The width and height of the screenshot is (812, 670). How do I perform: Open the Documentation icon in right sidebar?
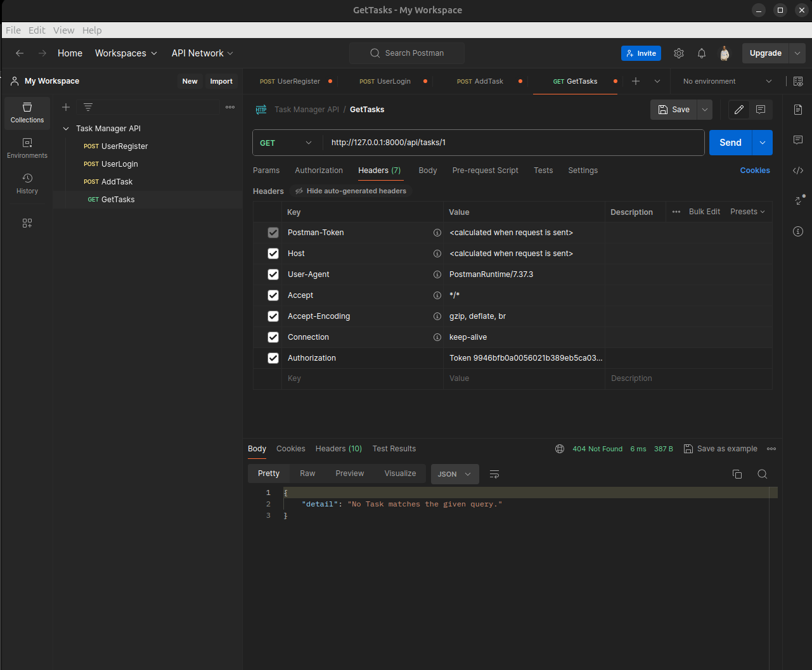point(798,110)
